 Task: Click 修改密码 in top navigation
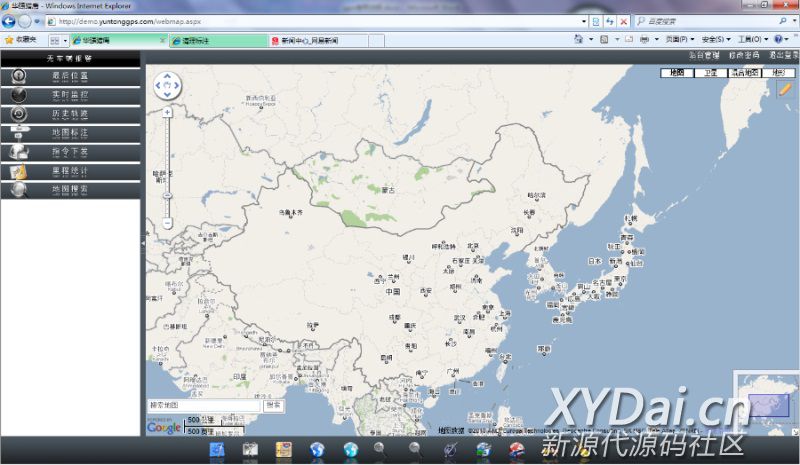point(744,55)
